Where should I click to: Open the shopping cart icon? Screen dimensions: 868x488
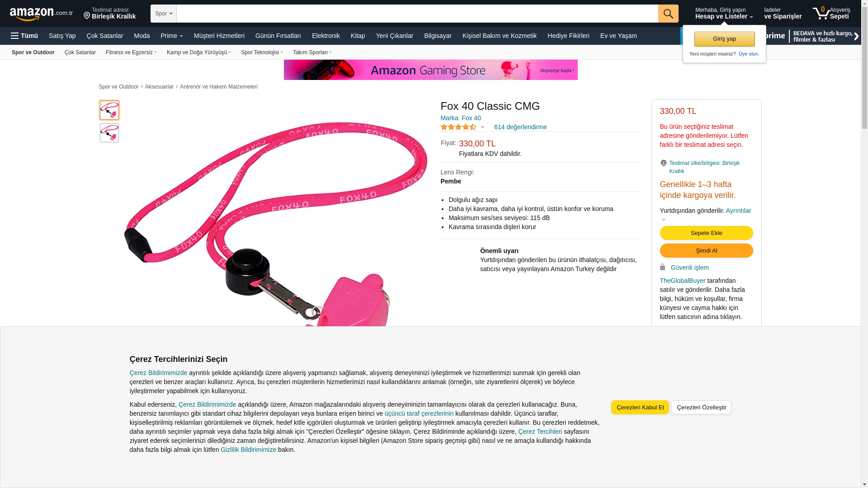821,13
